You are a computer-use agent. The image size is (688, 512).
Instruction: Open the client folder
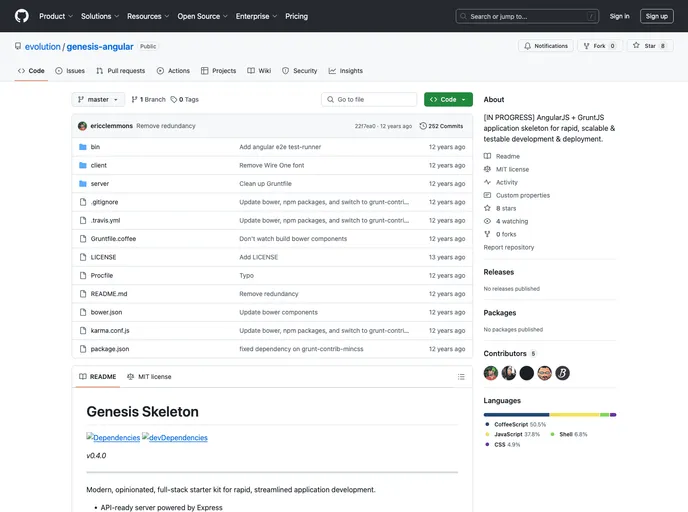point(99,165)
